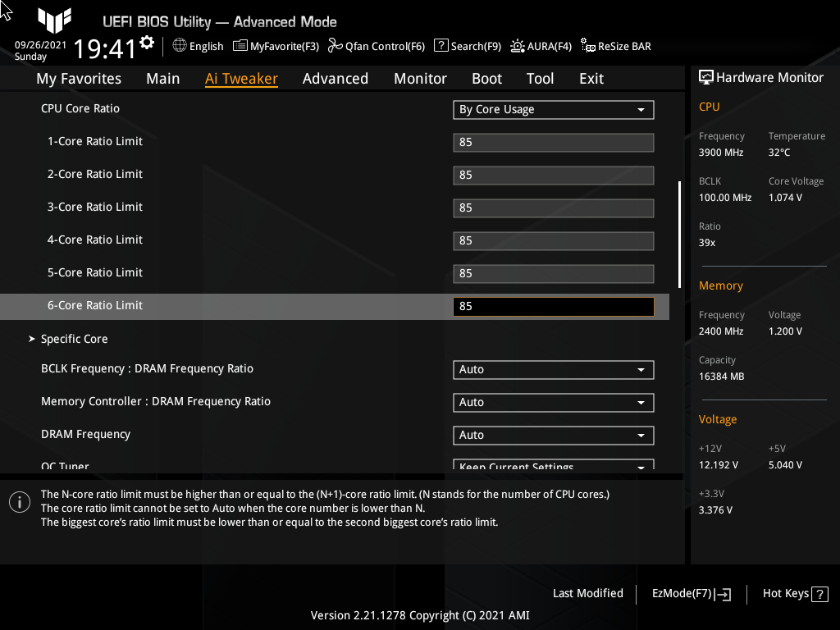Open the BIOS Search function

(467, 46)
